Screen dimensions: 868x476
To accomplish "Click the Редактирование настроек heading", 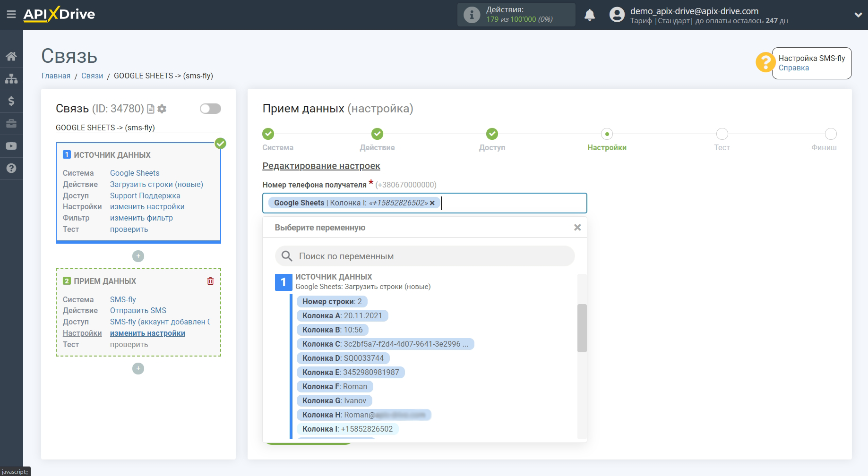I will pyautogui.click(x=321, y=166).
